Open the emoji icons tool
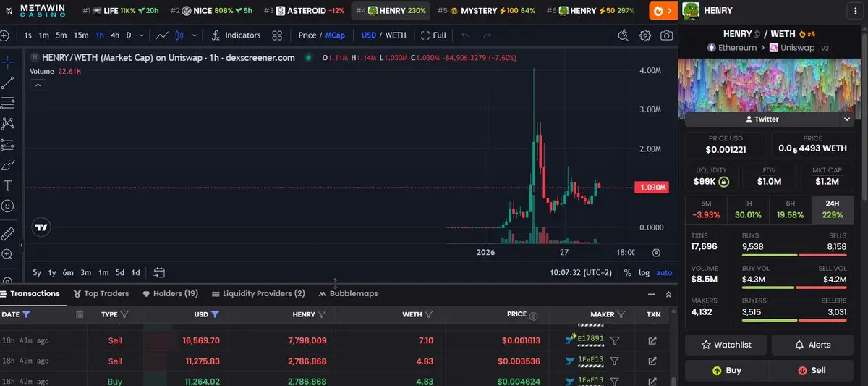 point(7,206)
